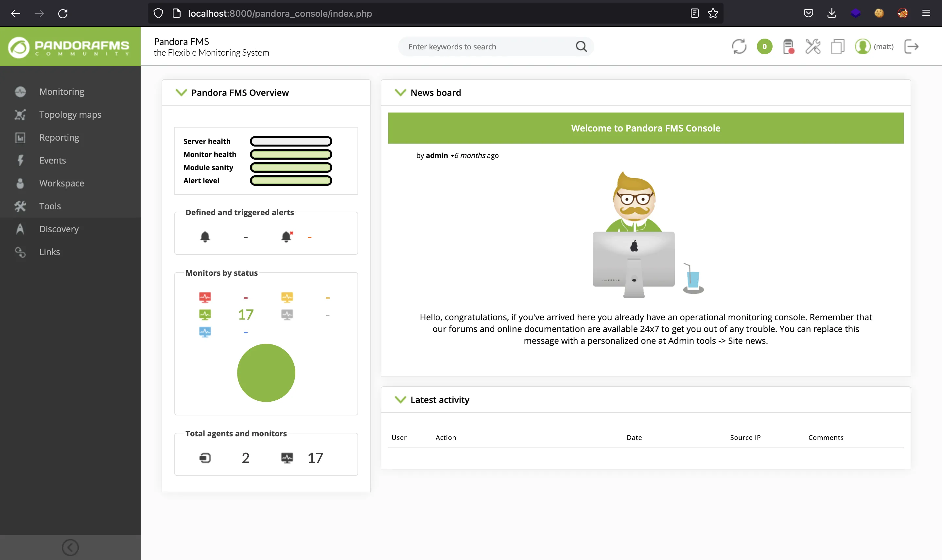Screen dimensions: 942x560
Task: Click the green 17 normal monitors count
Action: pyautogui.click(x=246, y=315)
